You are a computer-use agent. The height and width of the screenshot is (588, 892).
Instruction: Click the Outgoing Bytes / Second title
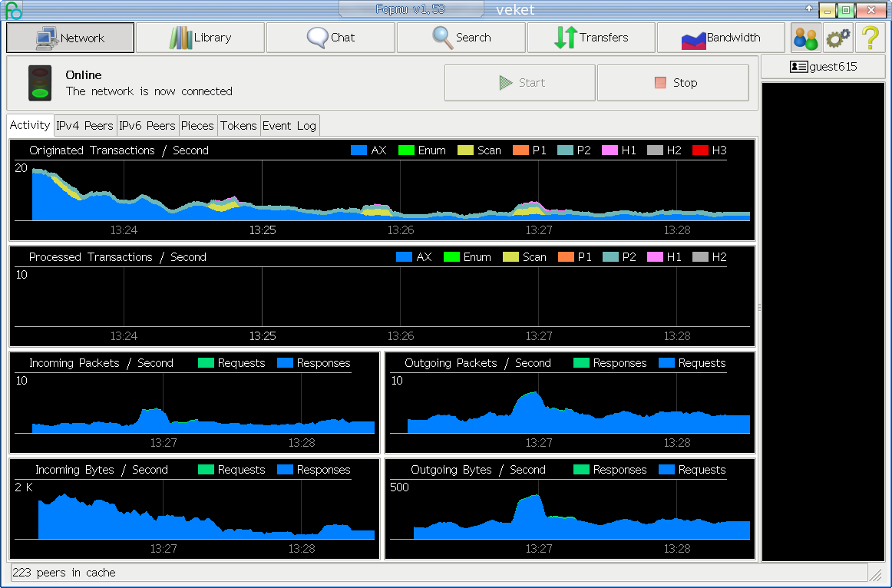pos(478,470)
